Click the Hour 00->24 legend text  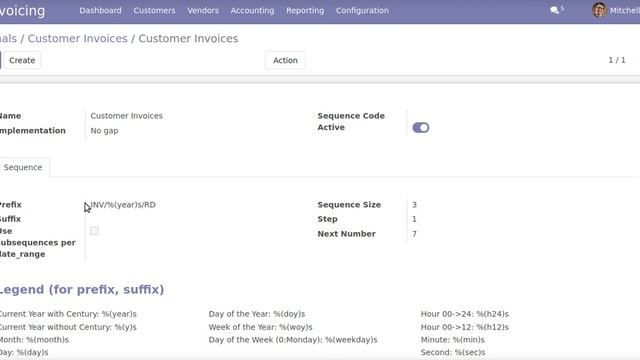[x=464, y=314]
